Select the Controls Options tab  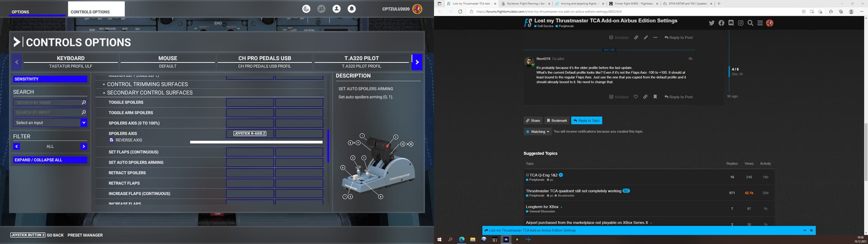click(96, 9)
